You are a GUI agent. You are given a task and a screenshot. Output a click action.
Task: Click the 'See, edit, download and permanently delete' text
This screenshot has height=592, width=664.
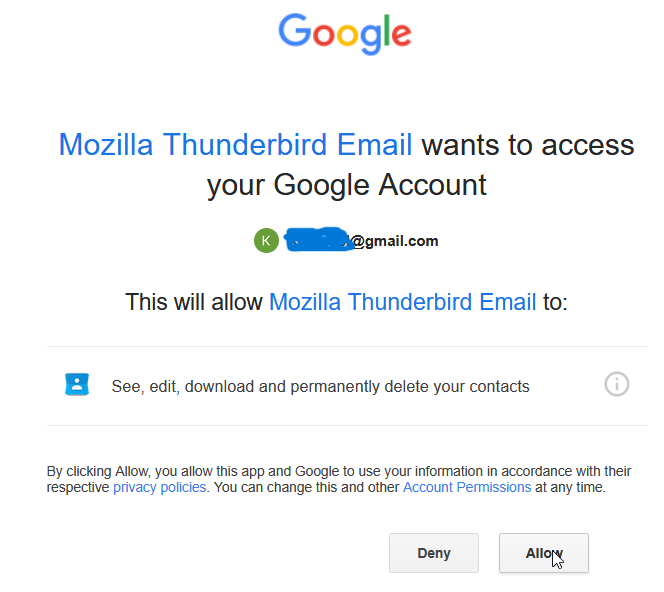pos(320,386)
